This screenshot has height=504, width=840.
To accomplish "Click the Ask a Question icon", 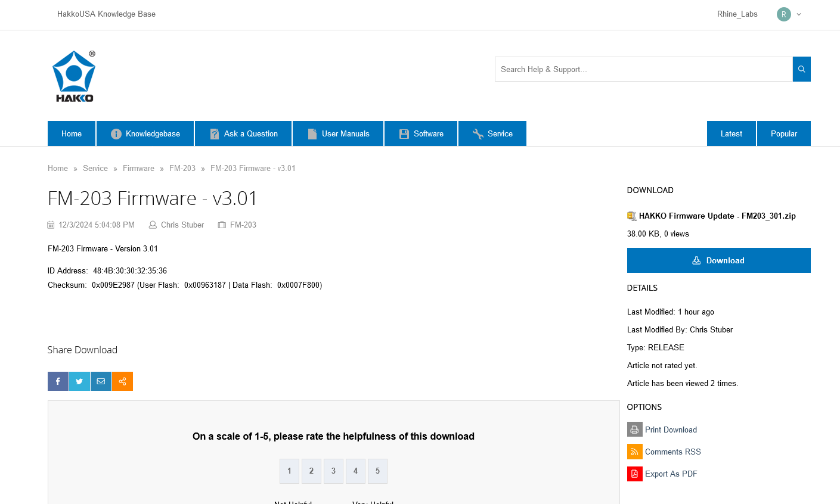I will tap(215, 134).
